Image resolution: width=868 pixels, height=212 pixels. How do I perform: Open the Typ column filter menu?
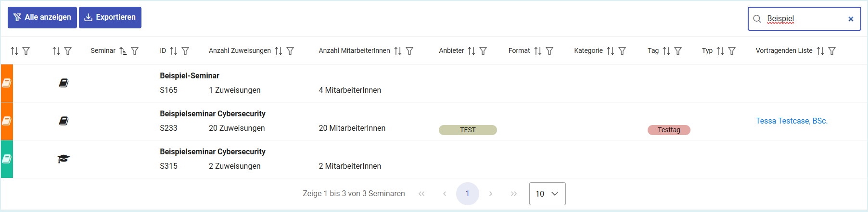coord(732,51)
